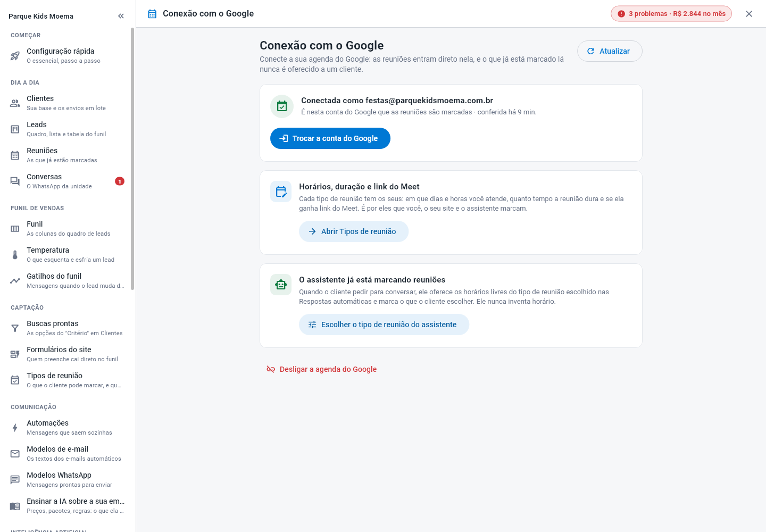Open the 3 problemas R$ 2.844 badge

671,14
